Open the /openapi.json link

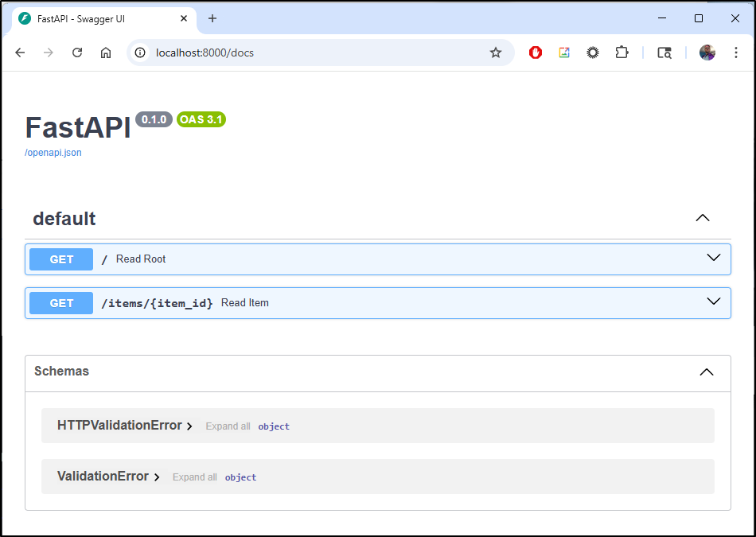[53, 152]
